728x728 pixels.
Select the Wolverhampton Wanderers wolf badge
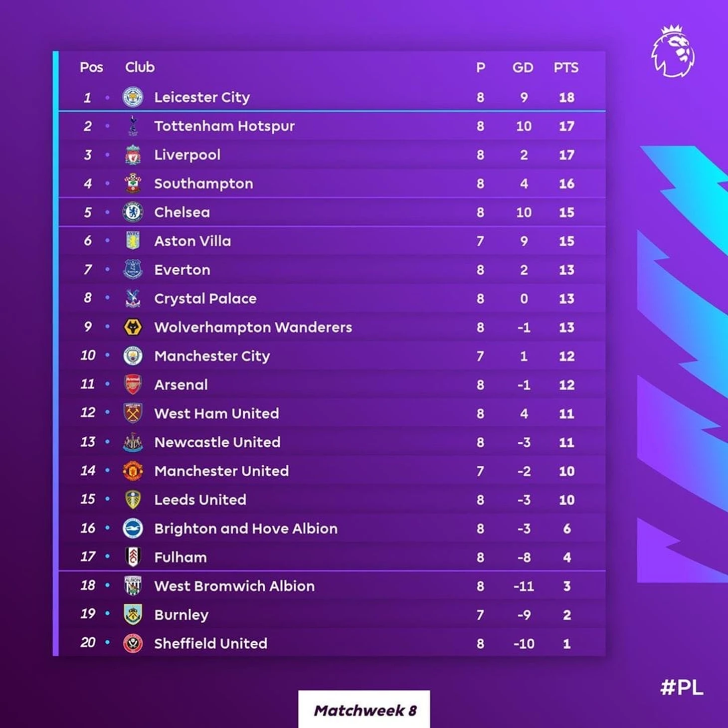point(133,327)
